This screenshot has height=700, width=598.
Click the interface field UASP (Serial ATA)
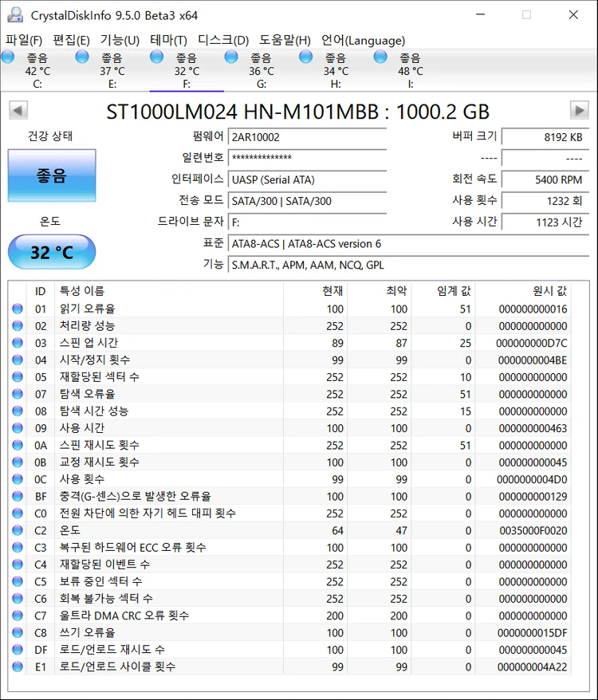pyautogui.click(x=307, y=179)
